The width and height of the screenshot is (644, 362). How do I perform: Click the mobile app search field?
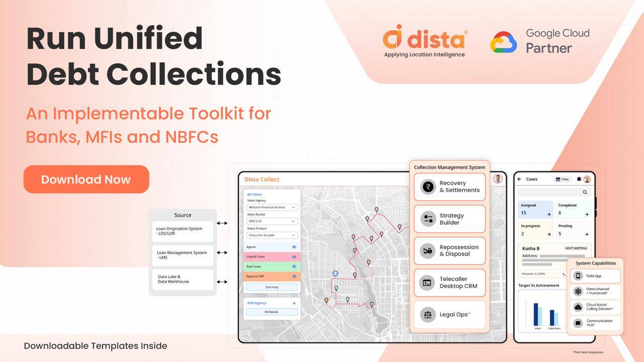[554, 192]
